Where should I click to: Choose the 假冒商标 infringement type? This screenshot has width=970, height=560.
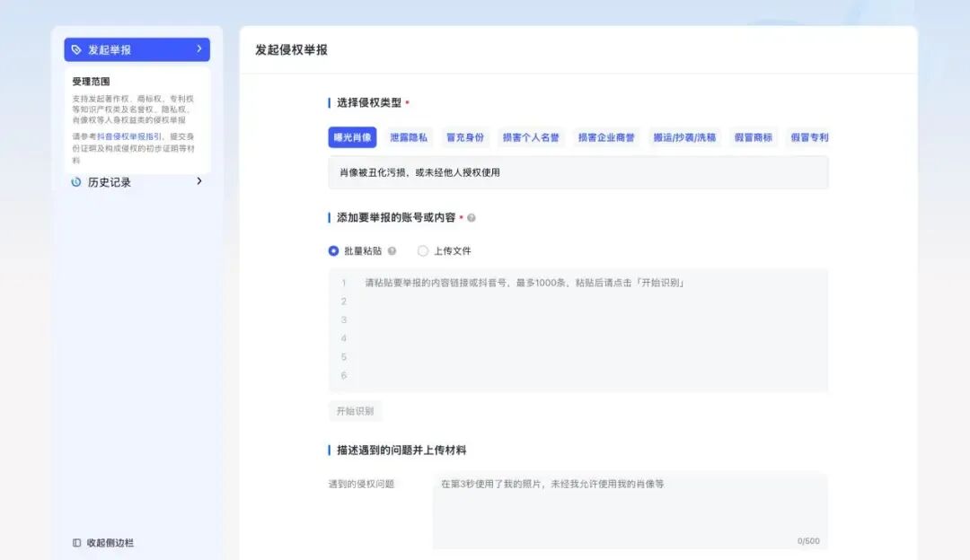pyautogui.click(x=753, y=137)
